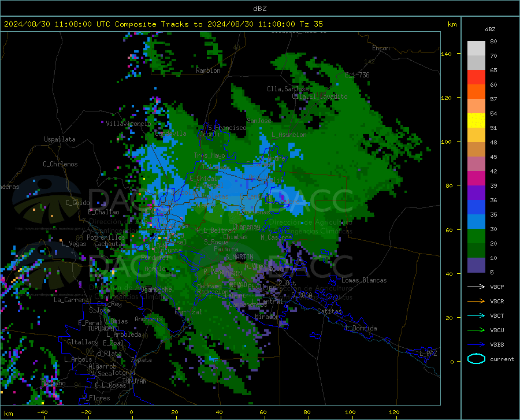
Task: Click the orange VBCR arrow in legend
Action: click(x=476, y=301)
